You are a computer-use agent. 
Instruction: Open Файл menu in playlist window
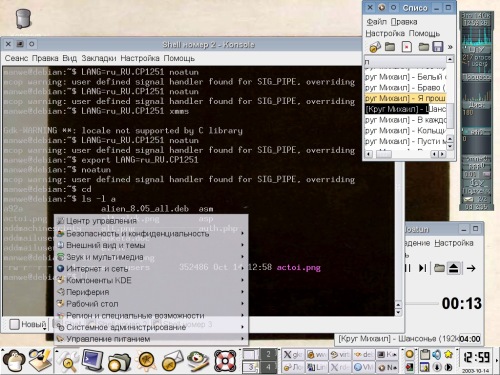(377, 22)
